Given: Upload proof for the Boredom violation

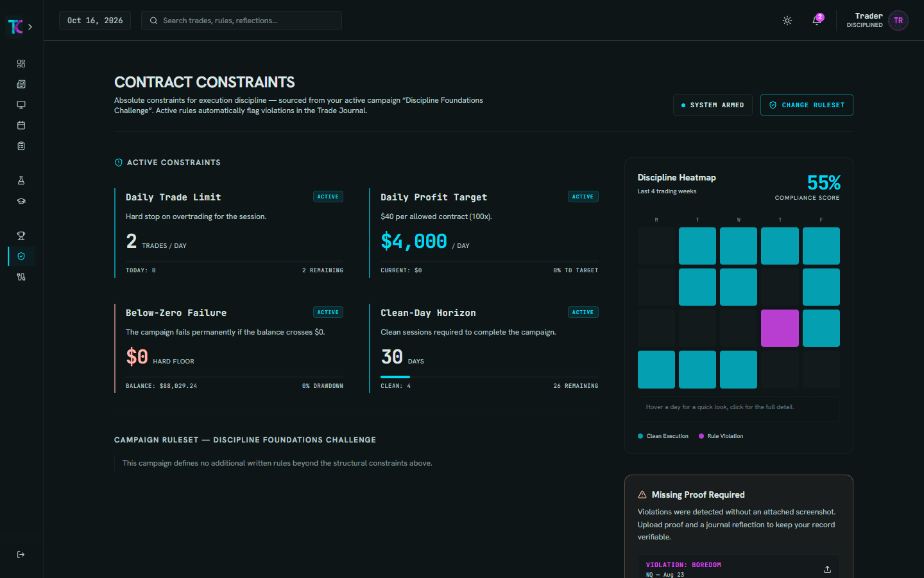Looking at the screenshot, I should pos(827,569).
